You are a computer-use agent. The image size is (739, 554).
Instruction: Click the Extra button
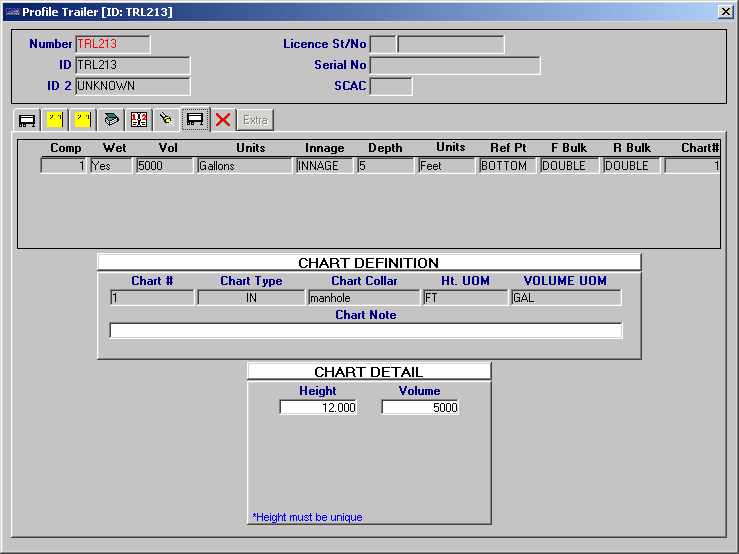coord(255,120)
